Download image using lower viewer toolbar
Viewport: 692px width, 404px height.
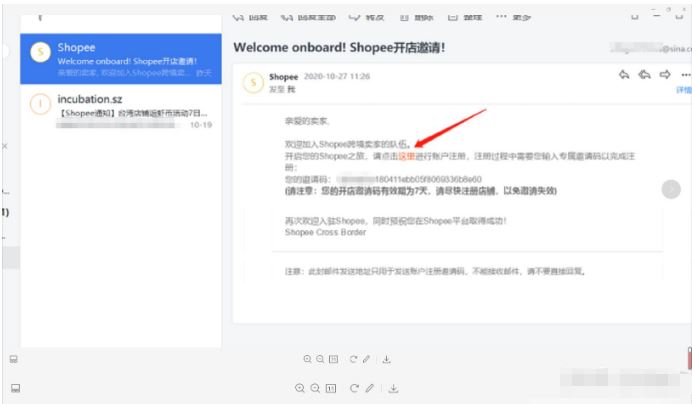(x=393, y=388)
